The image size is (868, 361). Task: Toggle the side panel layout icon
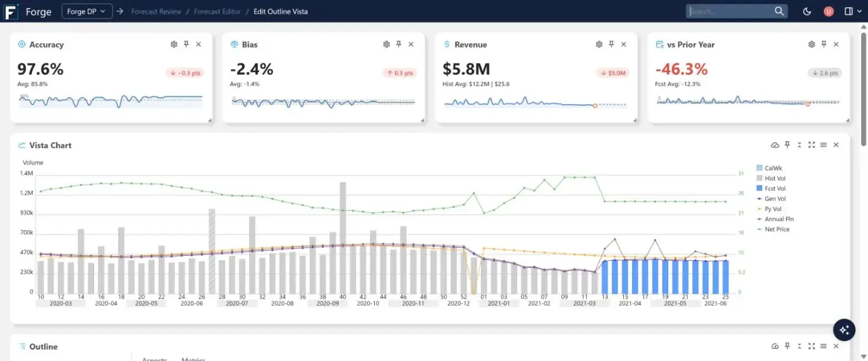pos(849,11)
